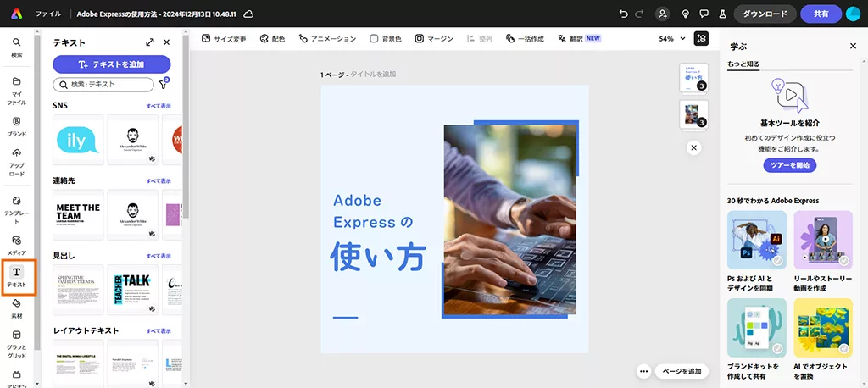Close the 学ぶ panel
Screen dimensions: 868x388
(x=853, y=46)
